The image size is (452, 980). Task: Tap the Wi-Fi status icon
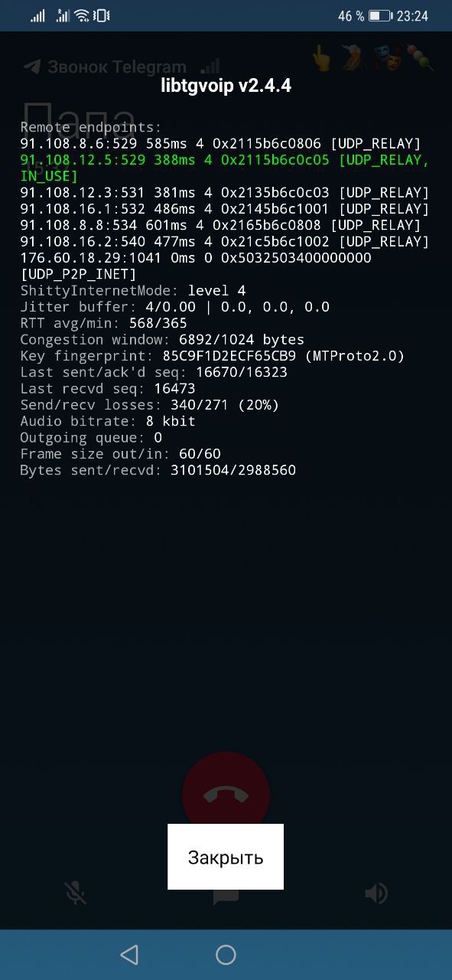83,15
